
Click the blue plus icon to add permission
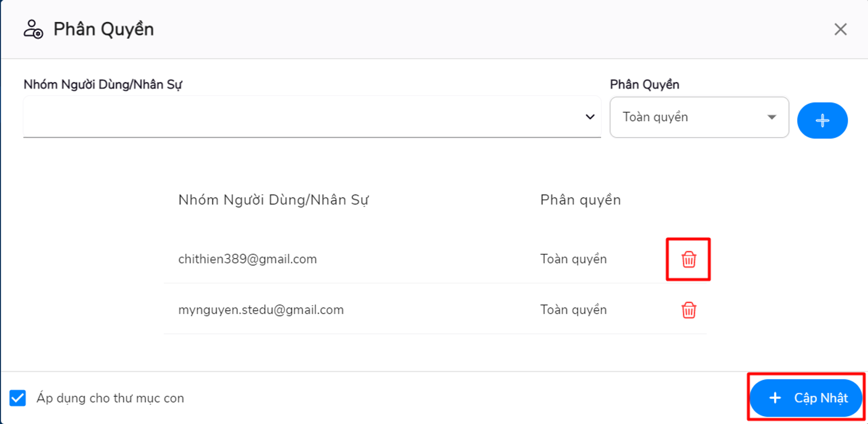pos(822,120)
